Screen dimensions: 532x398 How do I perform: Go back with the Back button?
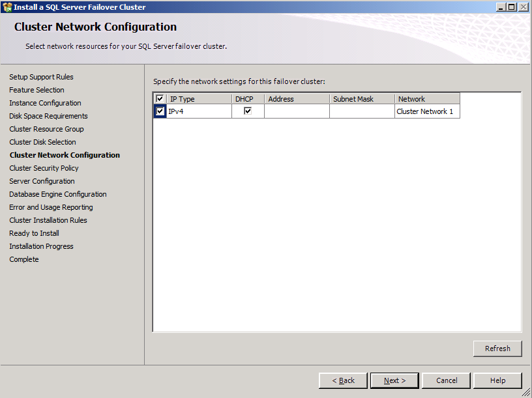click(343, 380)
